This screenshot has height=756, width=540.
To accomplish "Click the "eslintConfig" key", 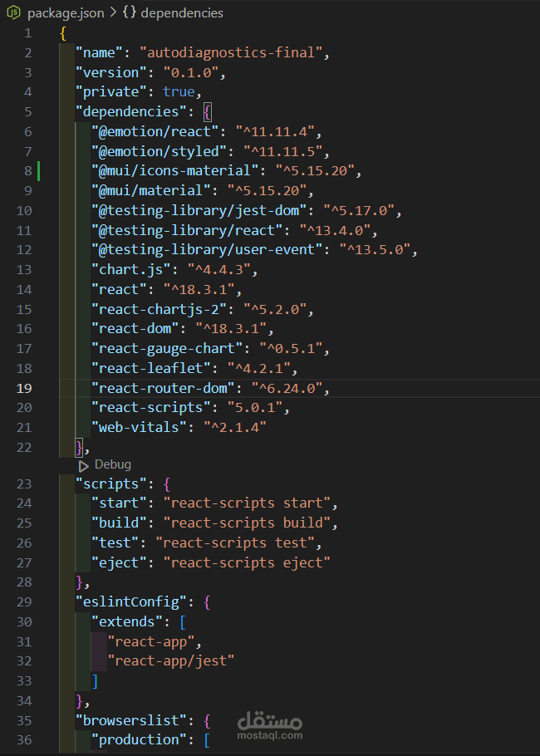I will pyautogui.click(x=131, y=602).
